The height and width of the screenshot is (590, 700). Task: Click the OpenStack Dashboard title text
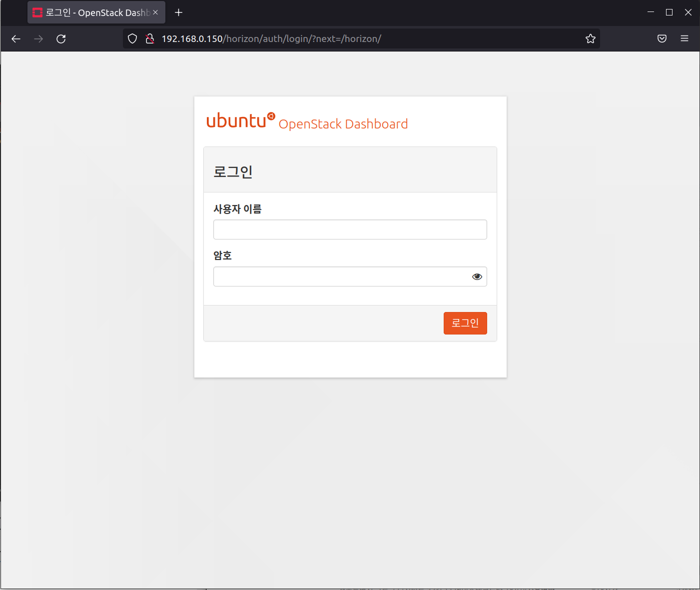[343, 124]
